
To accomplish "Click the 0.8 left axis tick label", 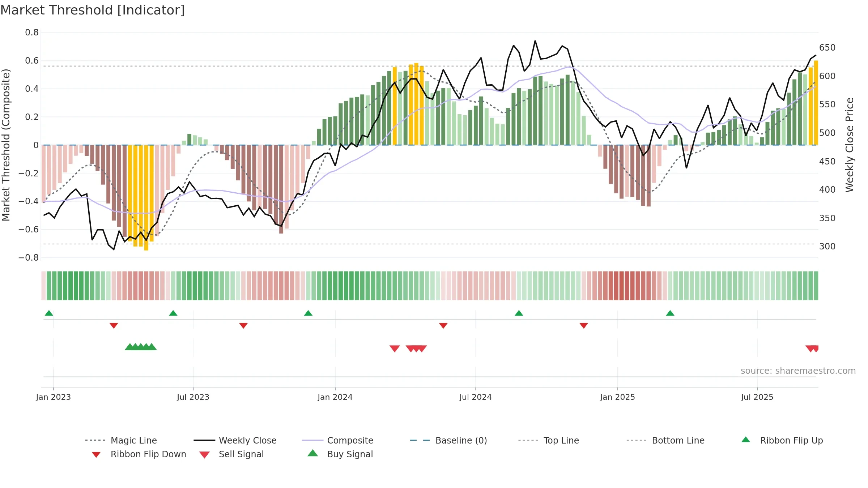I will tap(32, 33).
